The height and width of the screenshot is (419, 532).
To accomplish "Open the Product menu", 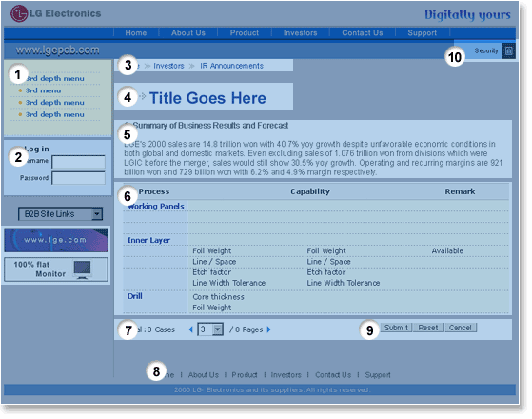I will pyautogui.click(x=245, y=33).
